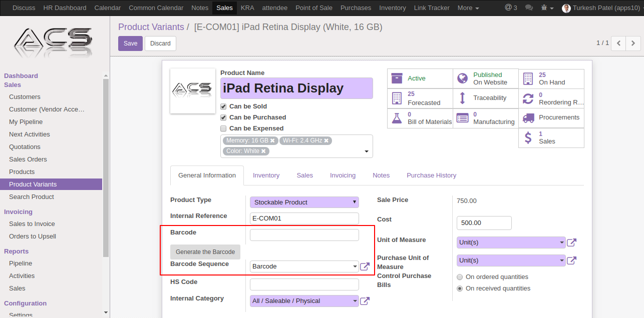
Task: Click the Save button
Action: (x=130, y=43)
